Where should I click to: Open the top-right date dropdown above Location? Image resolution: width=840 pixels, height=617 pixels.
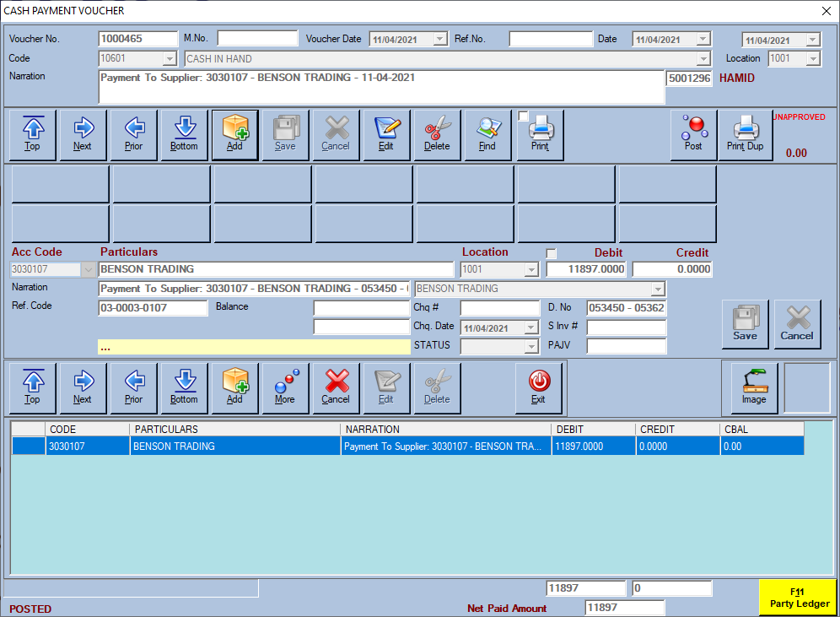[813, 40]
